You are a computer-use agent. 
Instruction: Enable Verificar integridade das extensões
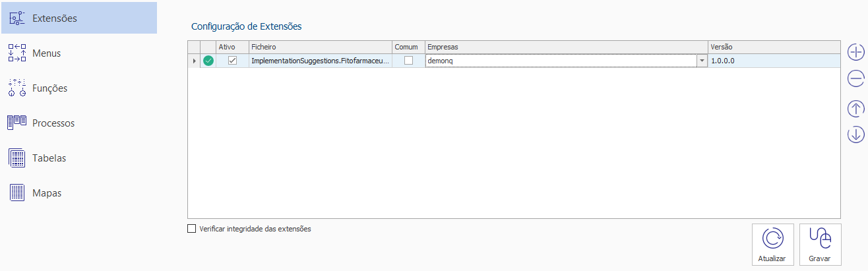[192, 229]
